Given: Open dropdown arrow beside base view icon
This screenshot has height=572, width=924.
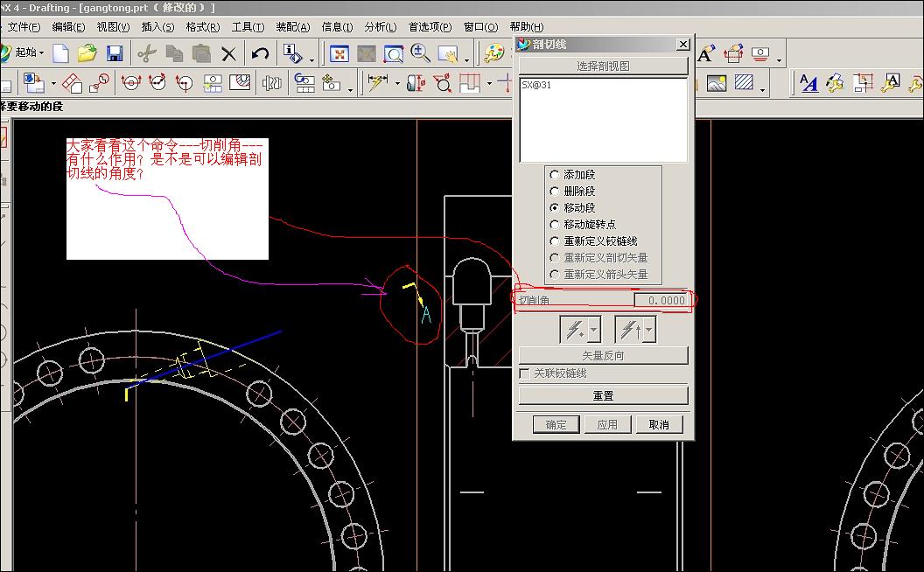Looking at the screenshot, I should 53,83.
